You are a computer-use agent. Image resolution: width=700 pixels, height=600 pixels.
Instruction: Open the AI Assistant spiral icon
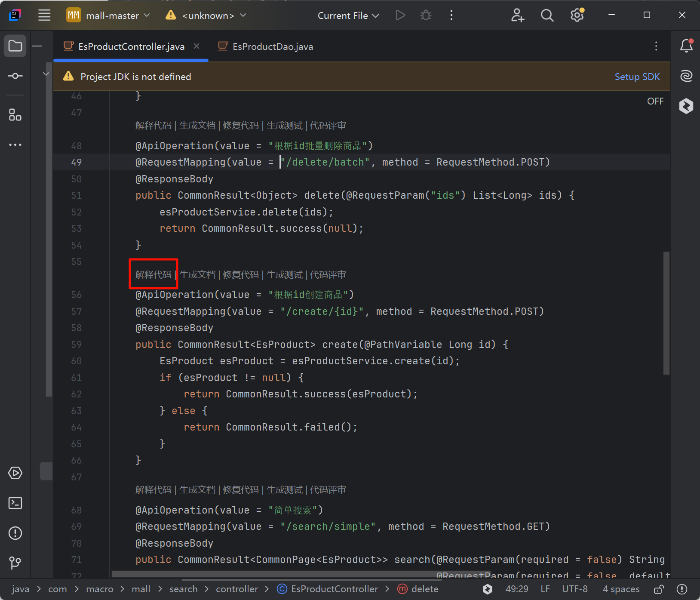[x=686, y=76]
